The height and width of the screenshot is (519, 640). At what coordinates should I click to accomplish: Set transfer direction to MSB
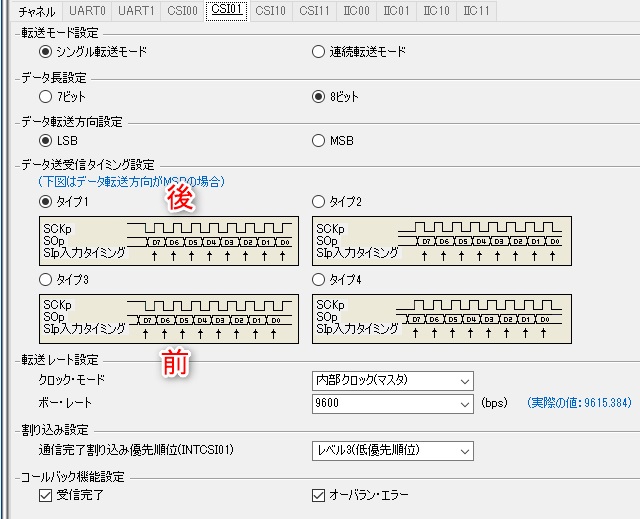319,141
